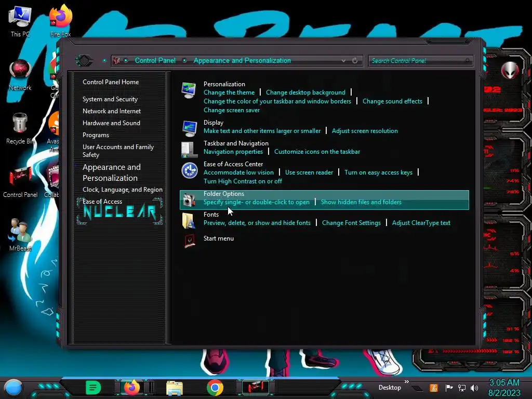Click the Action Center flag icon
Image resolution: width=532 pixels, height=399 pixels.
click(449, 388)
